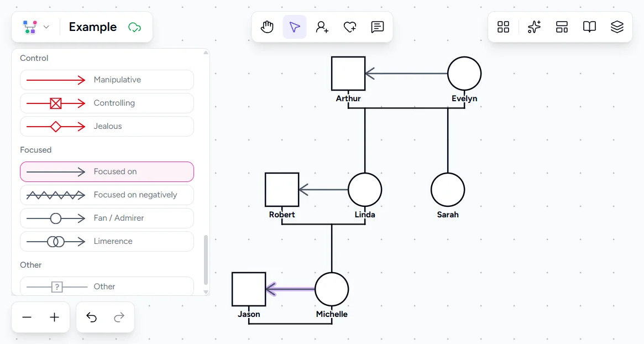Select Linda's circle node
644x344 pixels.
(365, 190)
